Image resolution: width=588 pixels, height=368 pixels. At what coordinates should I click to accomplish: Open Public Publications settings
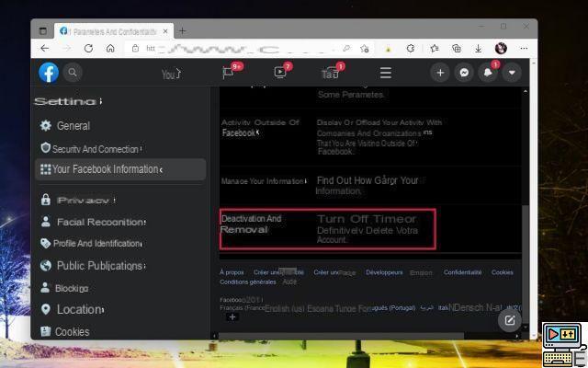coord(93,266)
